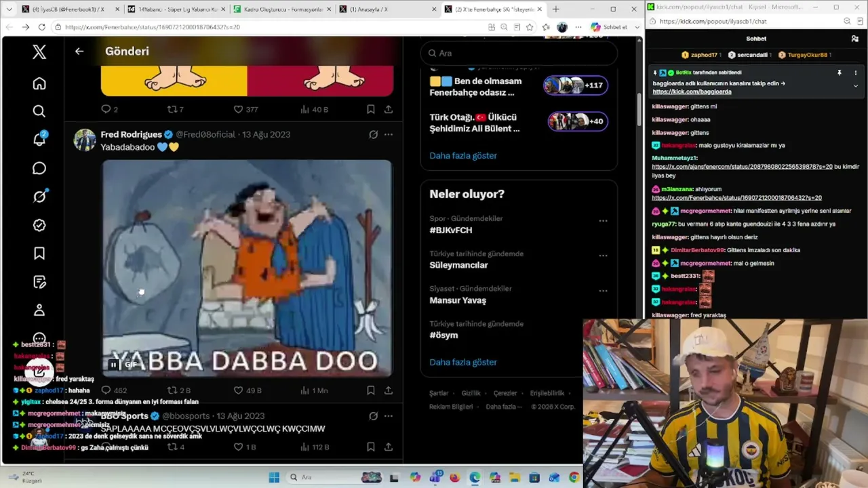This screenshot has height=488, width=868.
Task: Reload the X page in Edge
Action: pos(41,27)
